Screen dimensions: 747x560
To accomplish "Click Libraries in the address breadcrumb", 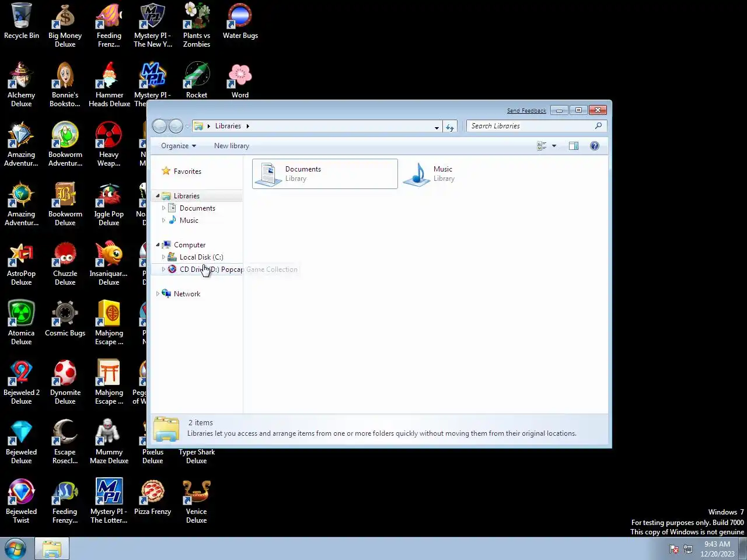I will (228, 126).
